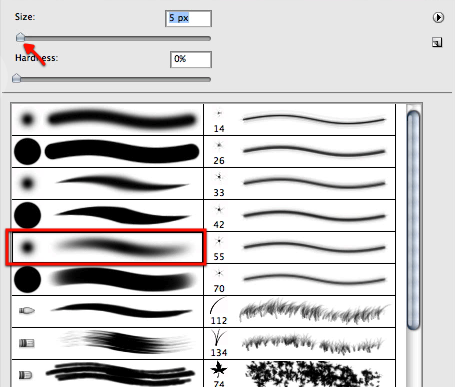Choose the 74 maple leaf brush

(299, 373)
